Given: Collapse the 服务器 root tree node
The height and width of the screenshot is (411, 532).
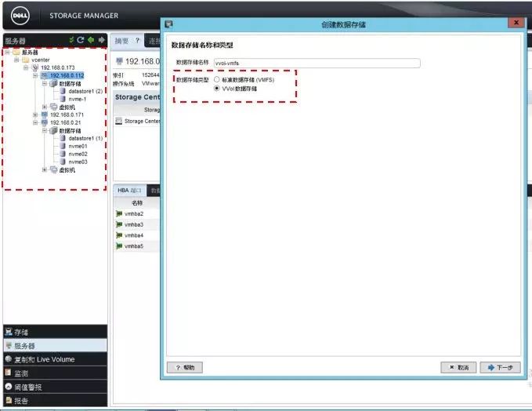Looking at the screenshot, I should click(x=7, y=52).
